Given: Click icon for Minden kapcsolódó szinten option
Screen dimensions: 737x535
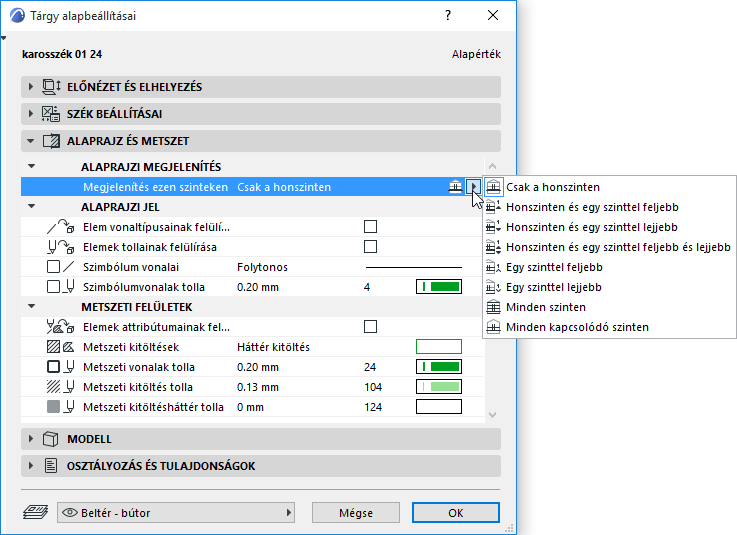Looking at the screenshot, I should point(494,327).
